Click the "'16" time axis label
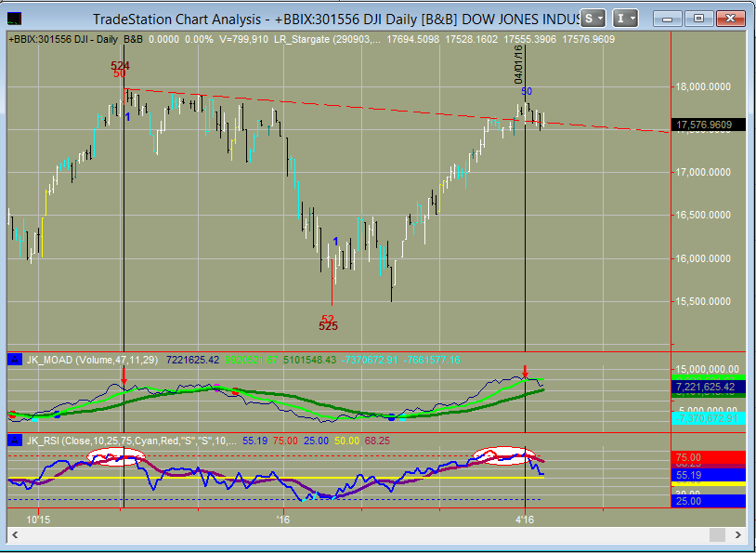The height and width of the screenshot is (553, 756). click(283, 520)
